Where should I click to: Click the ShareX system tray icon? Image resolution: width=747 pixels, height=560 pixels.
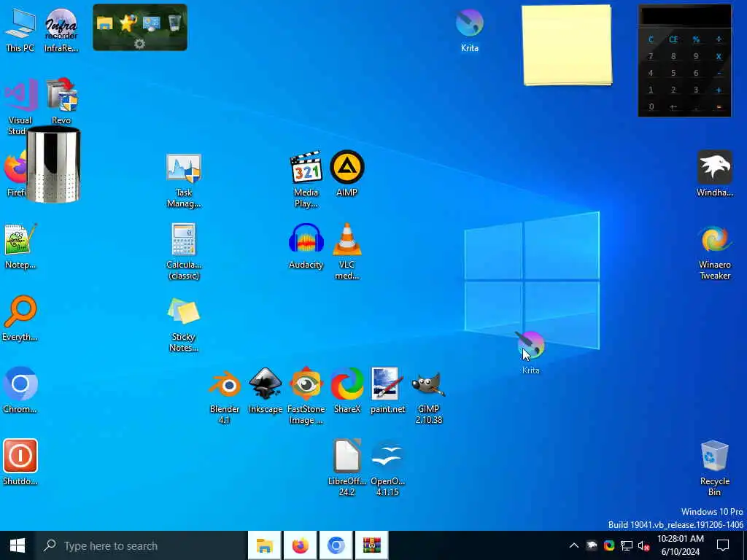609,545
